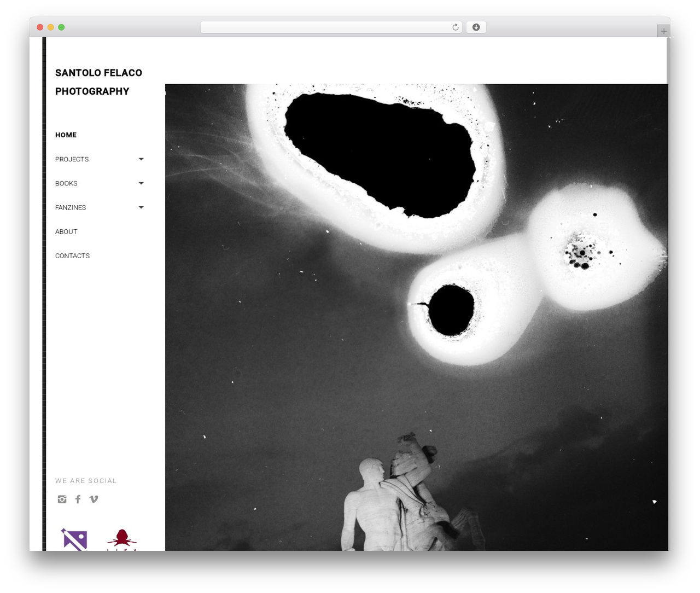
Task: Click the Santolo Felaco Photography site title
Action: point(98,82)
